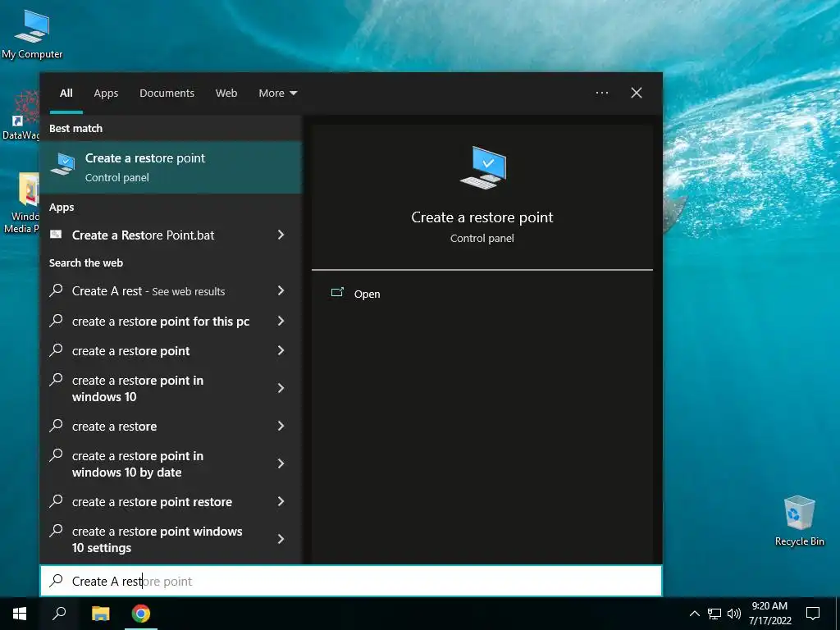Close the search panel
The image size is (840, 630).
click(637, 93)
